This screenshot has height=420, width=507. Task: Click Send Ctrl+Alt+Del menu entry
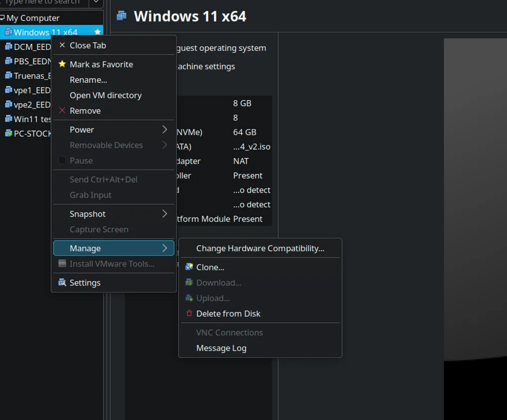coord(114,179)
